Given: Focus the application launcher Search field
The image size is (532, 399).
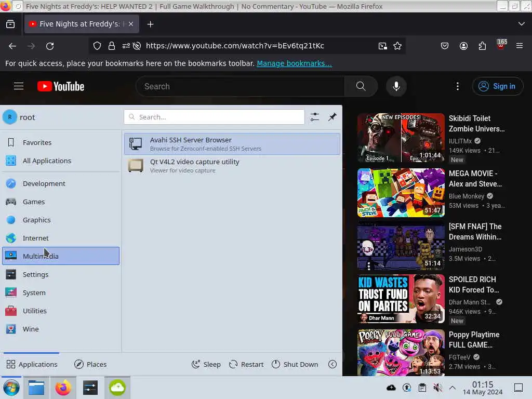Looking at the screenshot, I should click(x=214, y=117).
